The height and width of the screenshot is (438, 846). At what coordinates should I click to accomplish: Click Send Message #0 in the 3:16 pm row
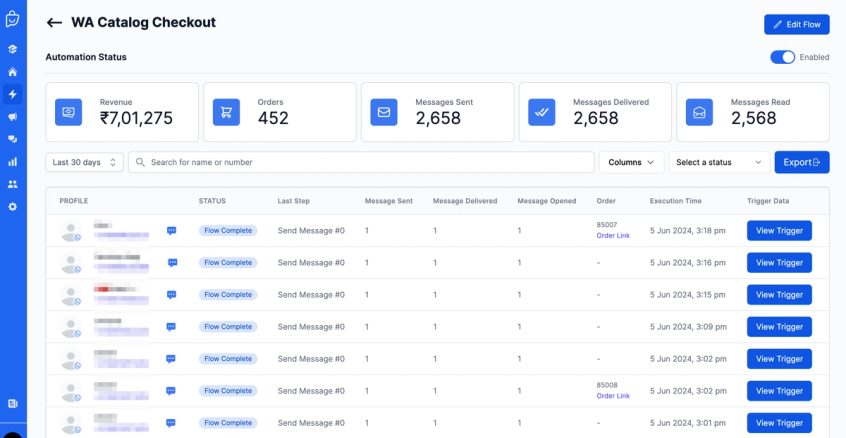click(311, 263)
